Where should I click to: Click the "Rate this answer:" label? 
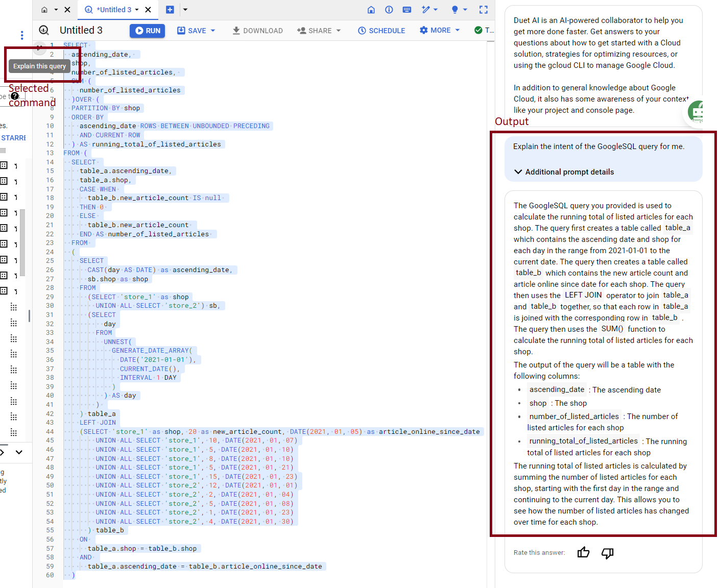point(539,553)
